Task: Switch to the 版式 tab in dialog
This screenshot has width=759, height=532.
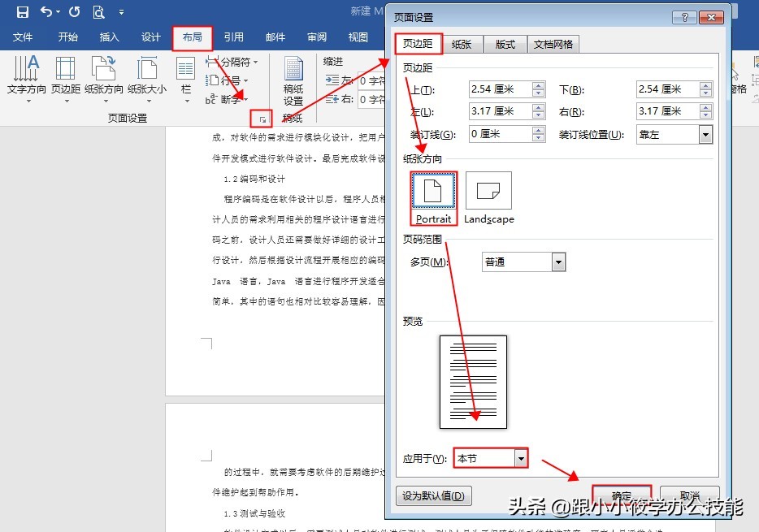Action: point(505,45)
